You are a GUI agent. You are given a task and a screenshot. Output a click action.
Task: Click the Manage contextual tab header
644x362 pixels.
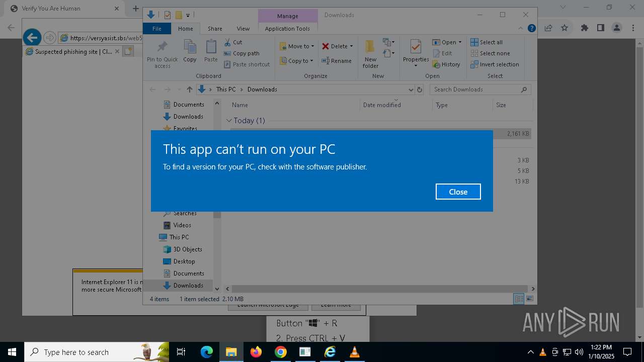pos(288,16)
